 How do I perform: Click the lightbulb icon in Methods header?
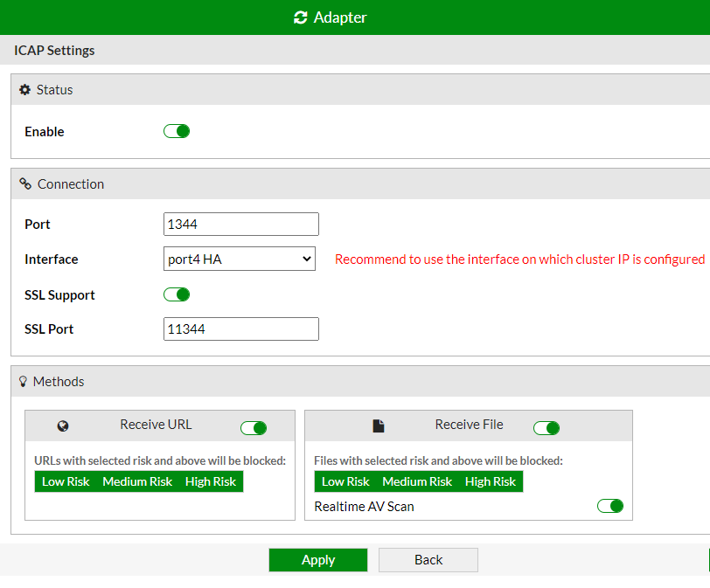(24, 382)
